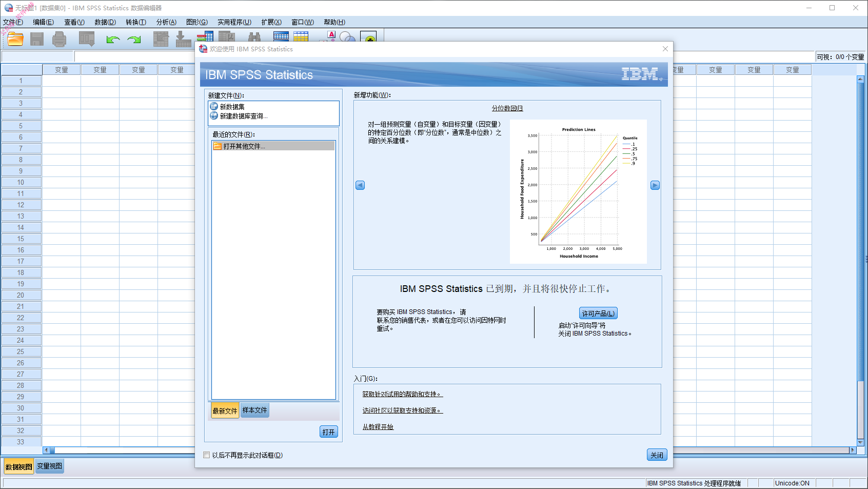Open the 分析(A) menu
Screen dimensions: 868x489
tap(166, 22)
